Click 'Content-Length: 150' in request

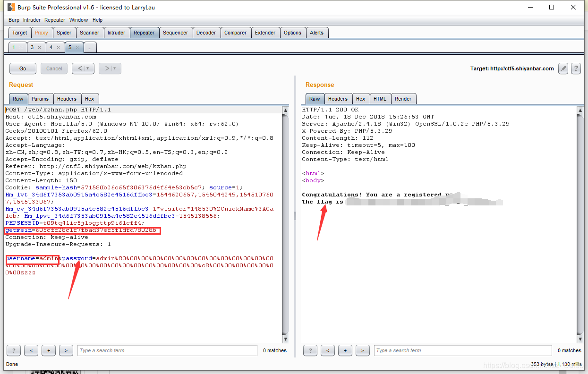(x=41, y=180)
